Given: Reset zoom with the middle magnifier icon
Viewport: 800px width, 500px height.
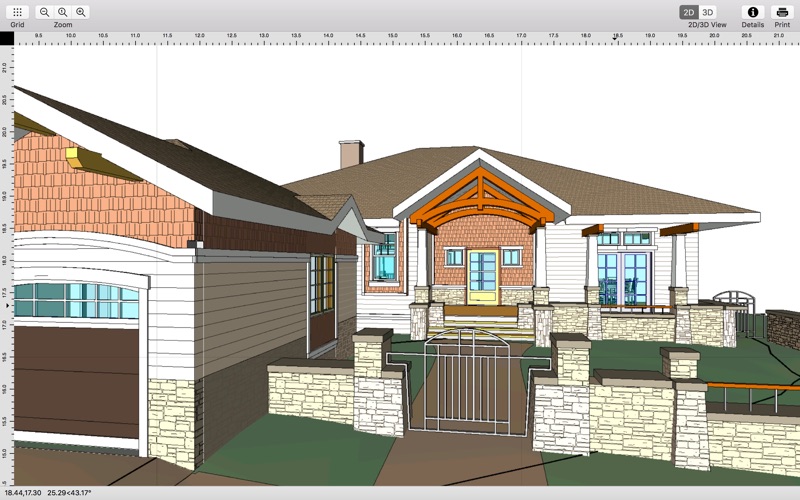Looking at the screenshot, I should point(62,12).
